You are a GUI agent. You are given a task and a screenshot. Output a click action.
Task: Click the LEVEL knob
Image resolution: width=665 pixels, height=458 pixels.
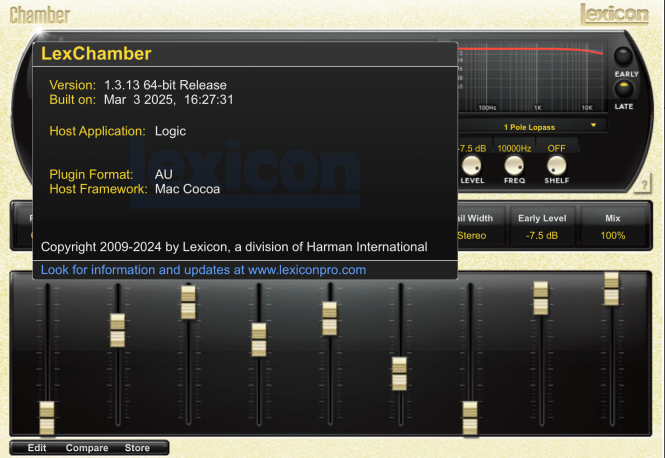tap(472, 165)
